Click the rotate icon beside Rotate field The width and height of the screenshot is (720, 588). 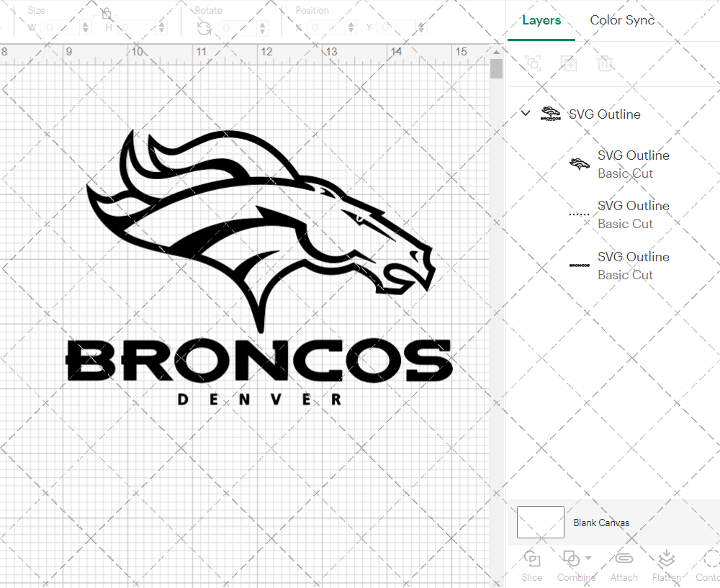[x=204, y=28]
